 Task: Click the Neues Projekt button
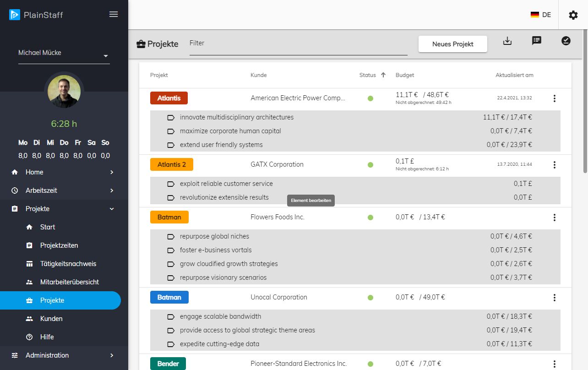pos(452,44)
